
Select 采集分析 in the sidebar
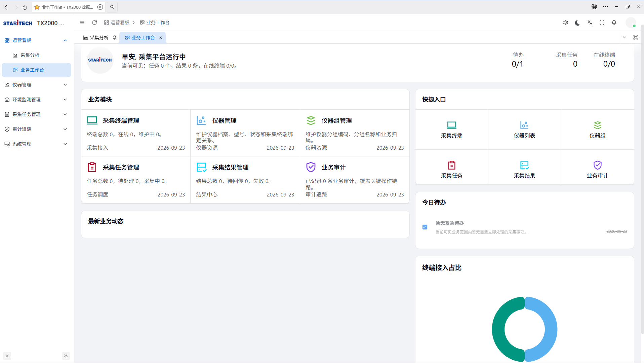click(36, 55)
